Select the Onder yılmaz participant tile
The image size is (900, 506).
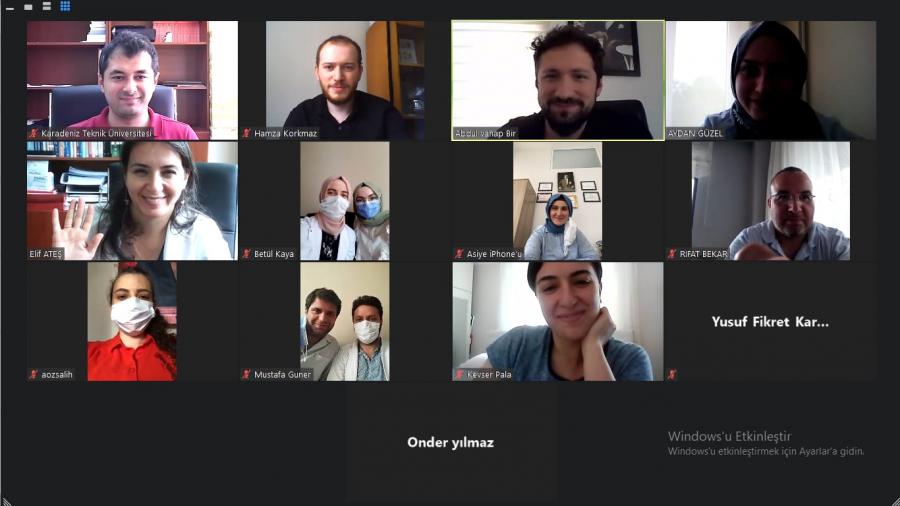coord(451,442)
